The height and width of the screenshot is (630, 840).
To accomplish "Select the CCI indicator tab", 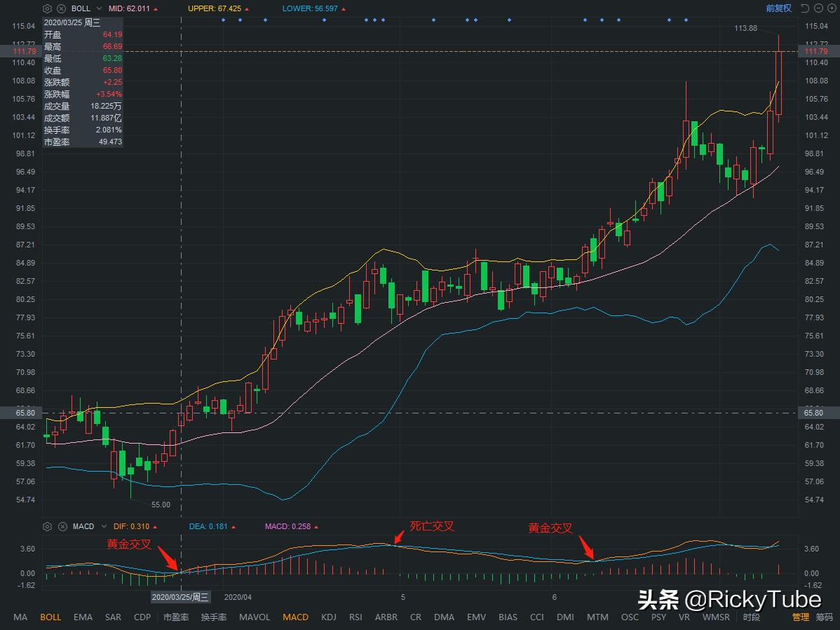I will (537, 617).
